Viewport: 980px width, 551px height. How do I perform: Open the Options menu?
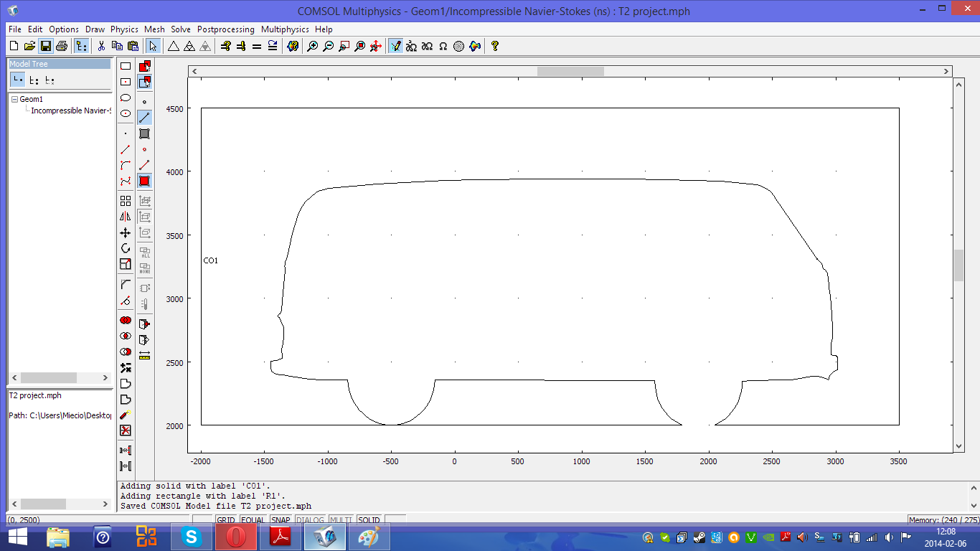64,29
